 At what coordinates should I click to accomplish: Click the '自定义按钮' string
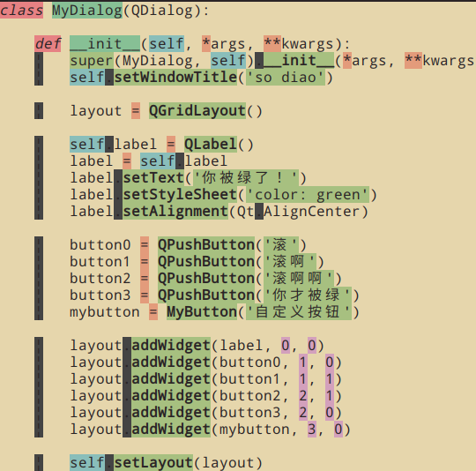(x=299, y=311)
